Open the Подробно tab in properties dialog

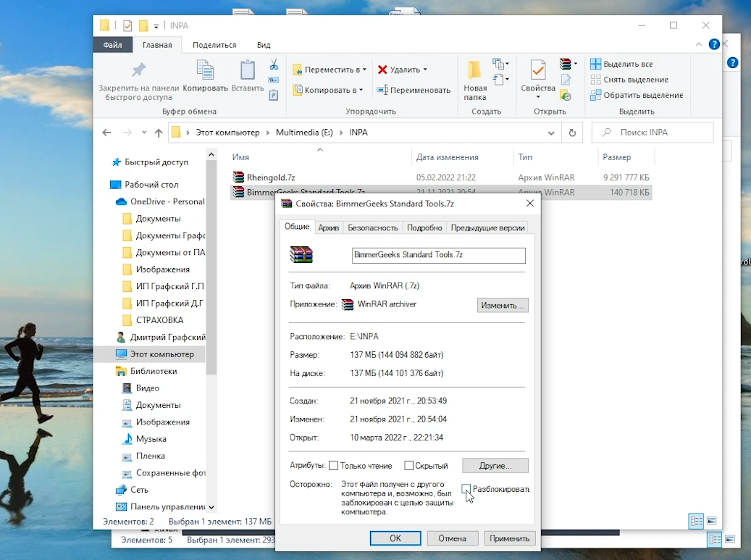pos(424,228)
